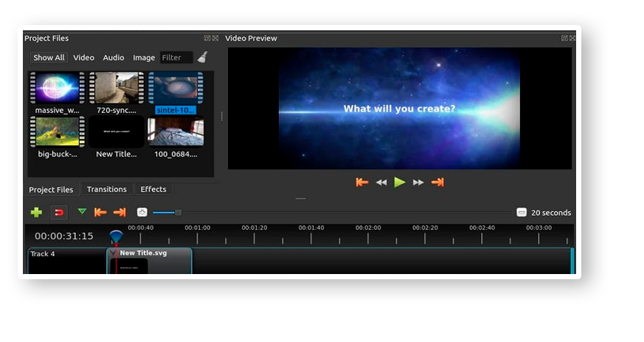This screenshot has height=342, width=644.
Task: Click the timeline zoom slider handle
Action: (178, 212)
